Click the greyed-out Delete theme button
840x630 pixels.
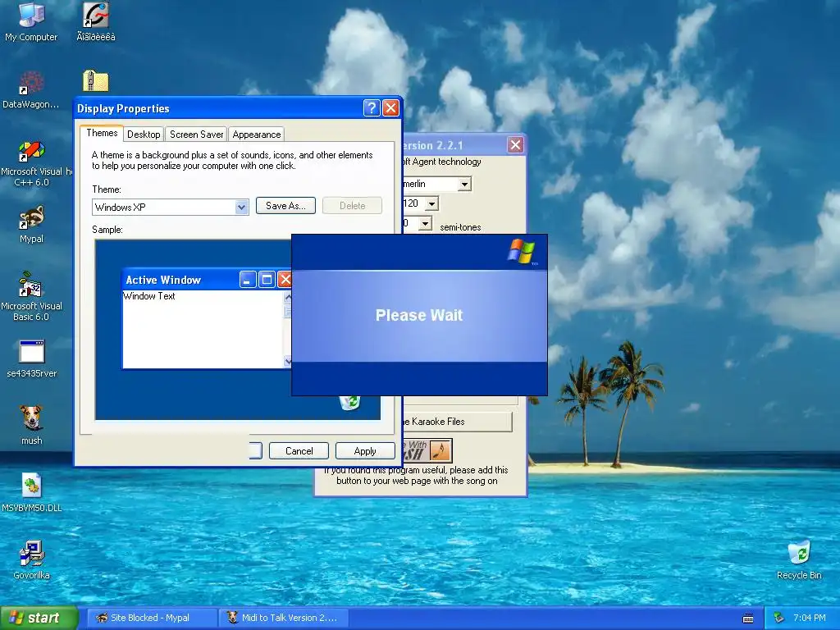pos(352,206)
